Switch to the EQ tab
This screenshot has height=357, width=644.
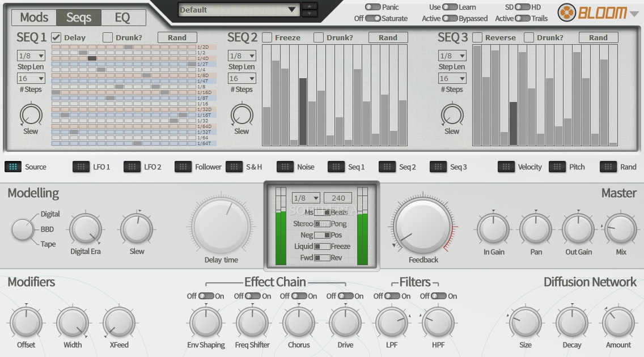point(122,17)
